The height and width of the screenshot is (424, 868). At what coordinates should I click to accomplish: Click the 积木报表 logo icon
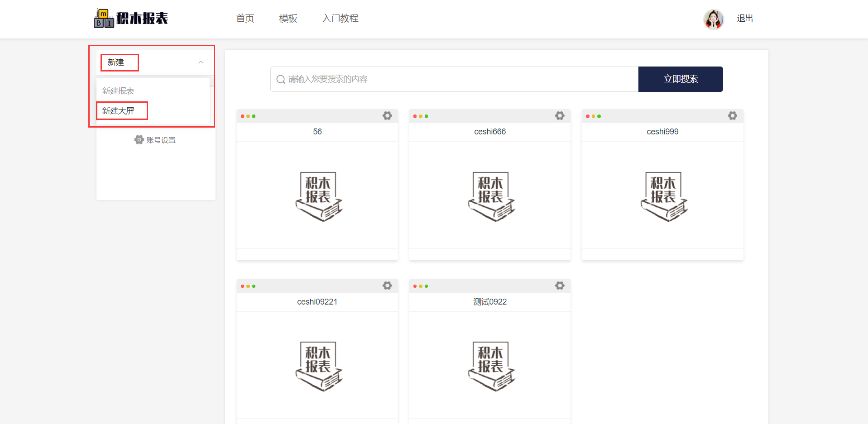click(x=131, y=18)
